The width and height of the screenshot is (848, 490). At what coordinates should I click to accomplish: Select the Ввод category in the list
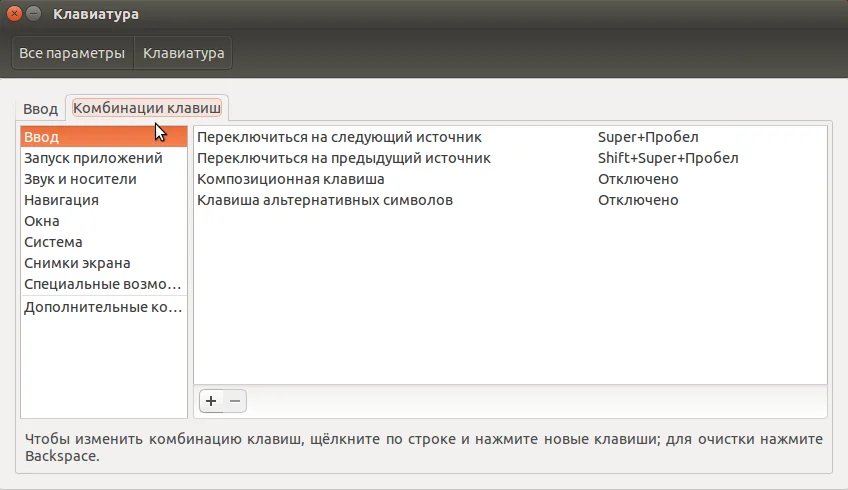click(104, 137)
